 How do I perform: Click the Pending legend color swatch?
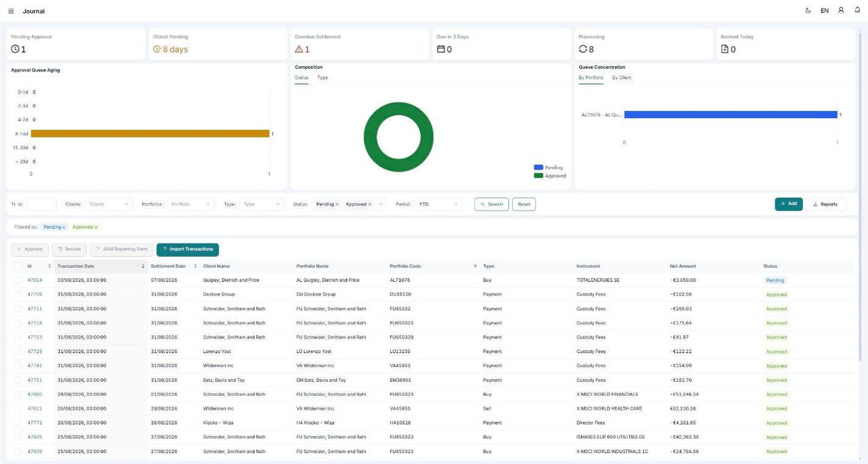[538, 167]
